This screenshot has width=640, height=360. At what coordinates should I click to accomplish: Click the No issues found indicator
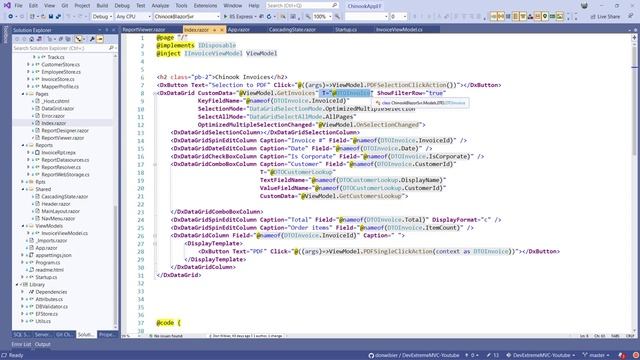166,336
